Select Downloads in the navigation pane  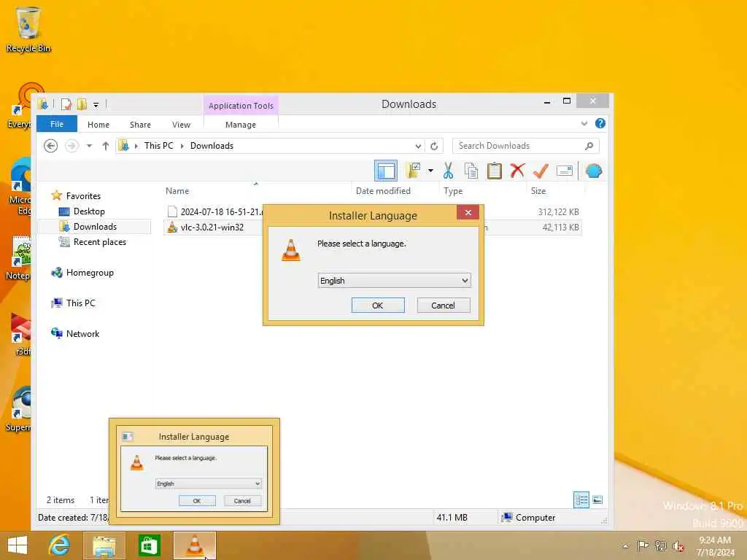[x=94, y=227]
